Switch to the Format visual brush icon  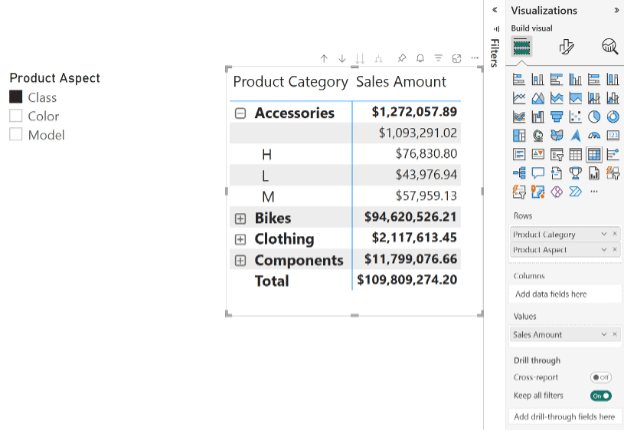pos(566,46)
